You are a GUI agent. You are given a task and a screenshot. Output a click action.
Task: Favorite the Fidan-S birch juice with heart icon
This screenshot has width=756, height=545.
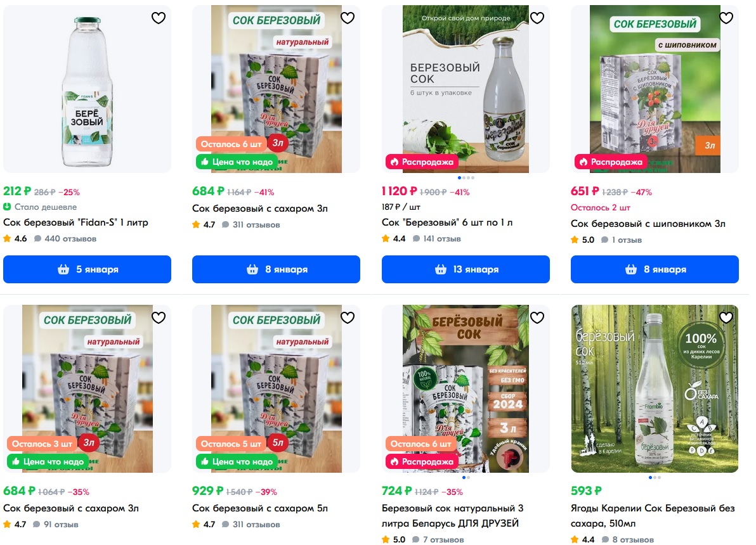pos(158,18)
